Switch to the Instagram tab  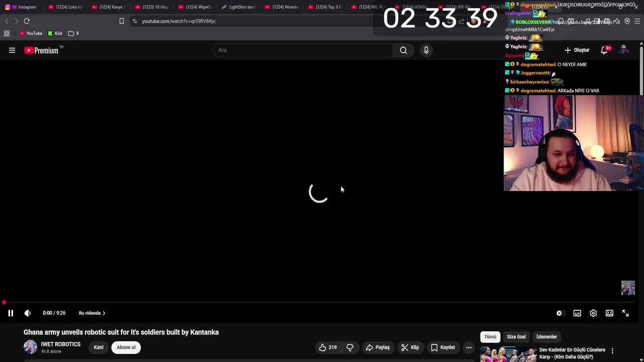click(x=21, y=7)
